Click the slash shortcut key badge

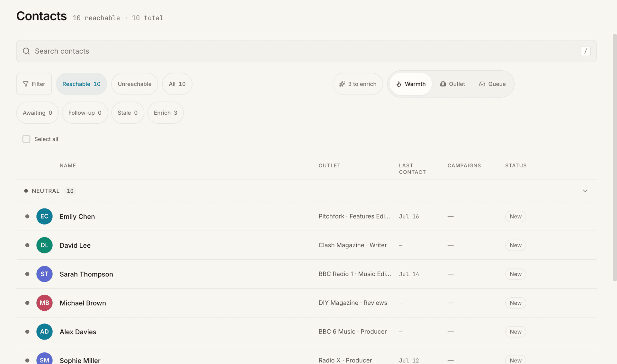pyautogui.click(x=586, y=51)
